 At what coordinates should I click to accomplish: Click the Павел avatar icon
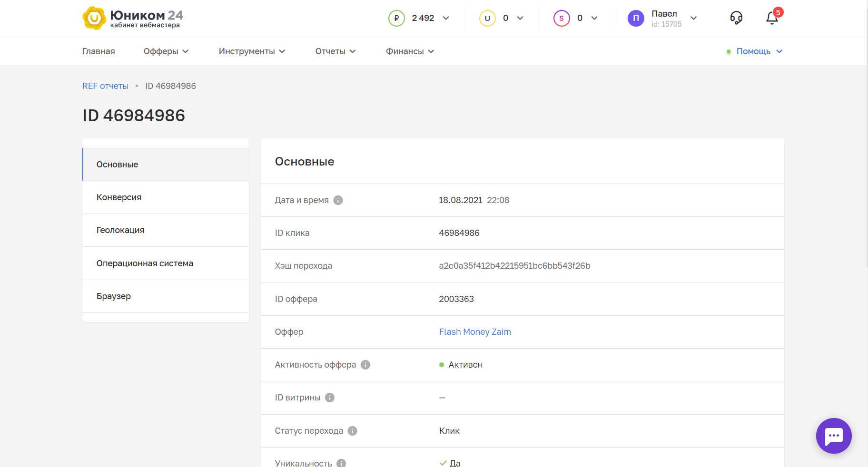pos(636,18)
